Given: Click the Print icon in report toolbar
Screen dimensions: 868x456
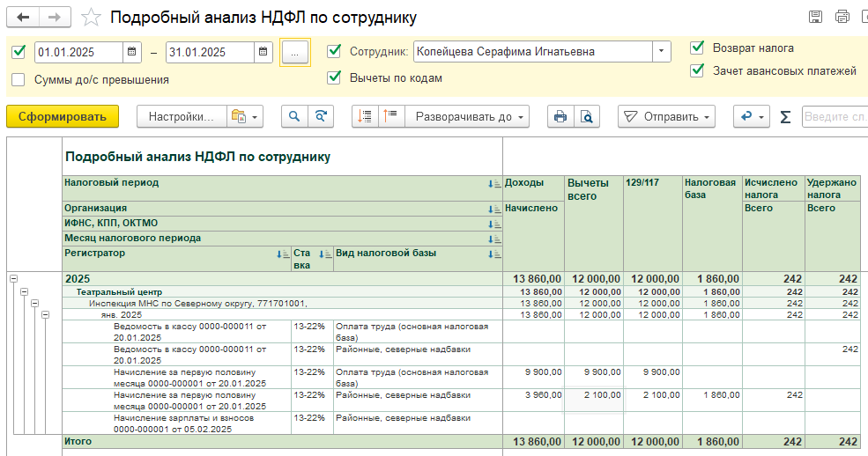Looking at the screenshot, I should pos(559,116).
